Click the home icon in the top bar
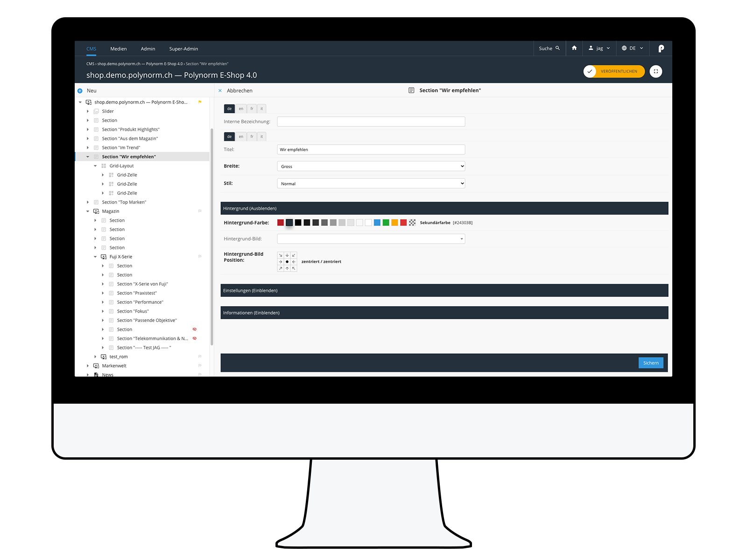The image size is (747, 560). (x=574, y=48)
